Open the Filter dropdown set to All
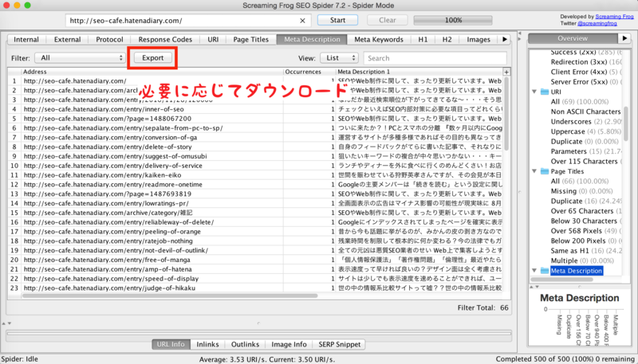 (x=80, y=58)
